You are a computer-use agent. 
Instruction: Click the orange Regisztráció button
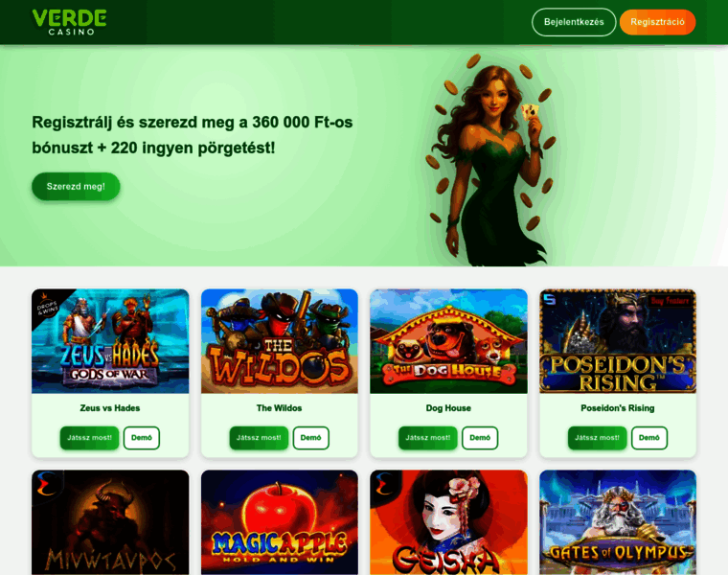(657, 22)
